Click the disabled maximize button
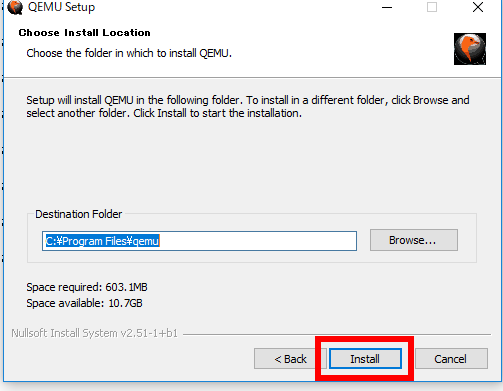Viewport: 503px width, 391px height. click(432, 7)
